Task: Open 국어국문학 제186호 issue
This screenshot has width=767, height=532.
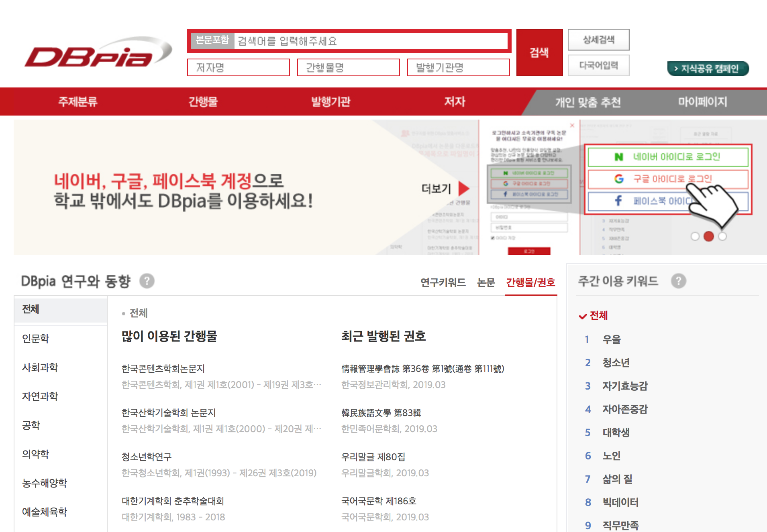Action: tap(379, 501)
